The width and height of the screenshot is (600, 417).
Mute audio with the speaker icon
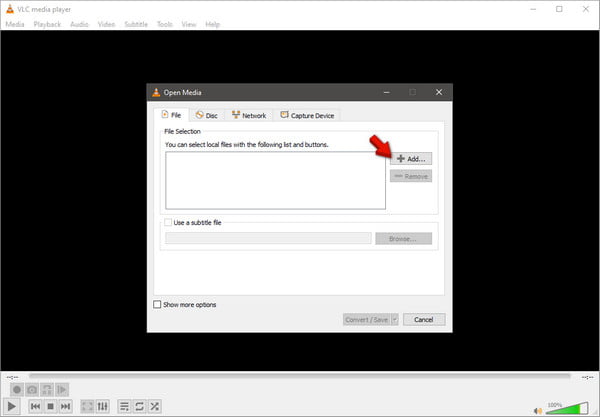pos(538,411)
